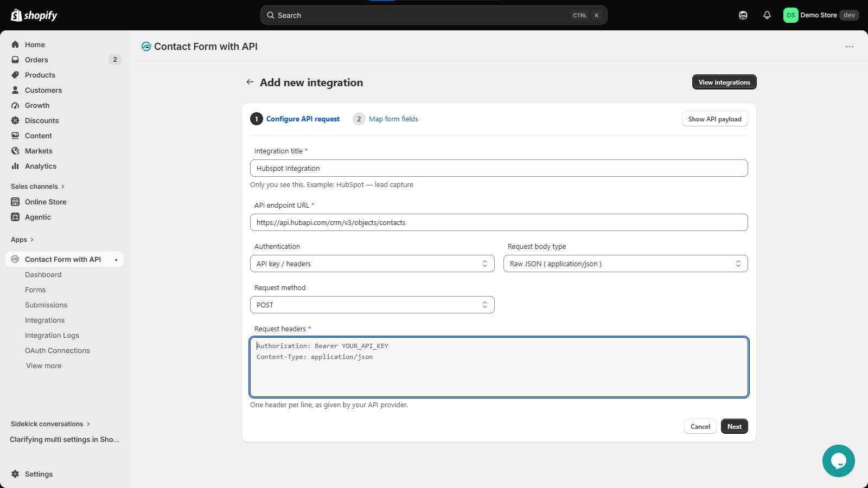Click the Markets globe icon
Screen dimensions: 868x488
(15, 151)
